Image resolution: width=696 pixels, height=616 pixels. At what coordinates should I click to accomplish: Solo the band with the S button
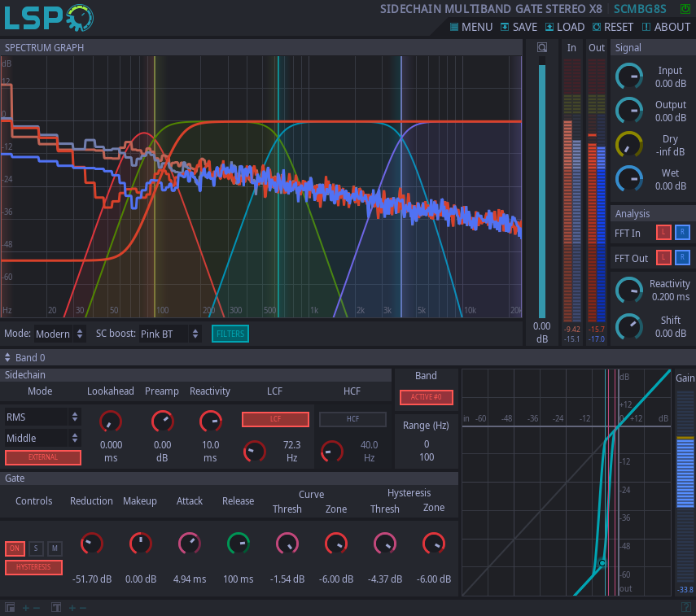point(36,548)
